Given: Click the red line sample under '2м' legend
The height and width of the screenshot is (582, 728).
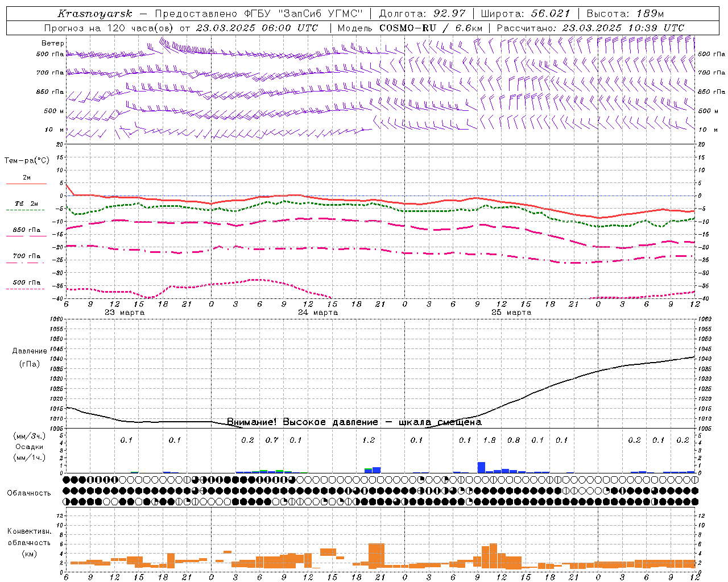Looking at the screenshot, I should click(x=26, y=184).
